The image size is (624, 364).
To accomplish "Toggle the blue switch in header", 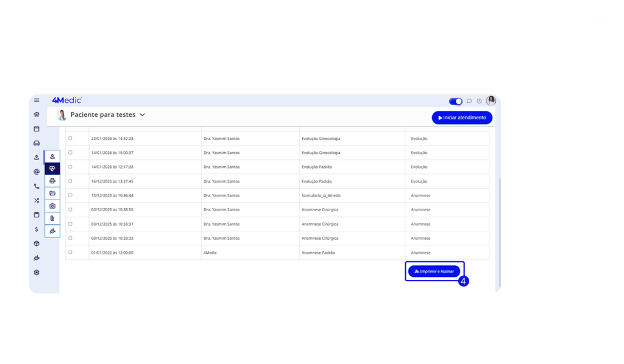I will 455,101.
